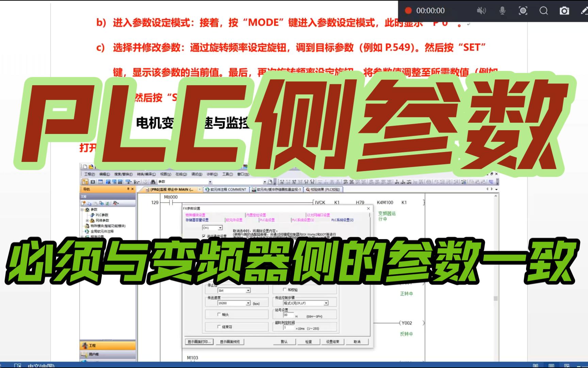
Task: Click the open folder icon in toolbar
Action: coord(91,167)
